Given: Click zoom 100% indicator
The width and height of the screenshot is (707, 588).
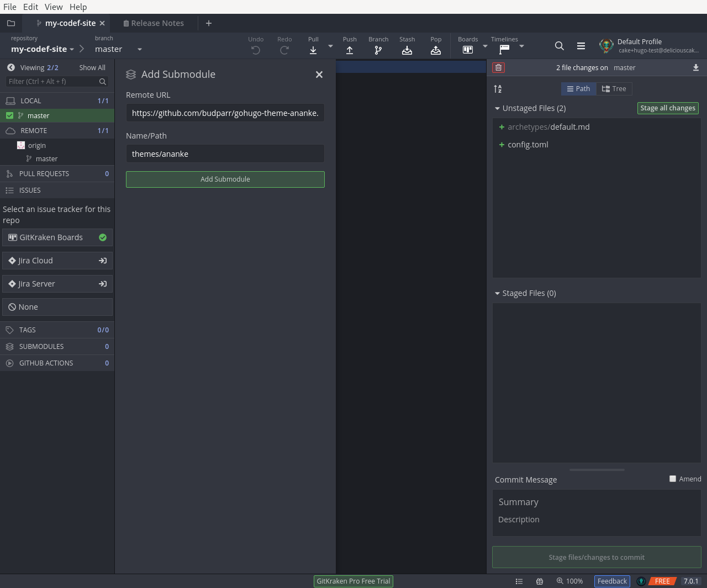Looking at the screenshot, I should [x=569, y=581].
